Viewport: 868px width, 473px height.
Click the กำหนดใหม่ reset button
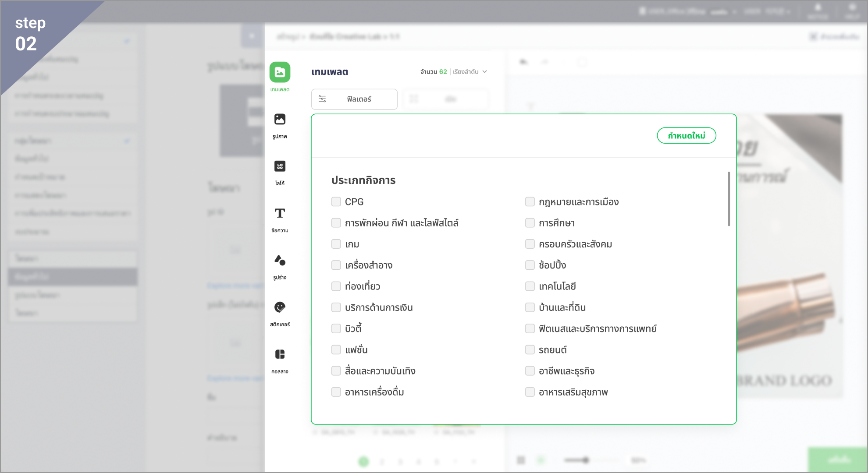(686, 136)
